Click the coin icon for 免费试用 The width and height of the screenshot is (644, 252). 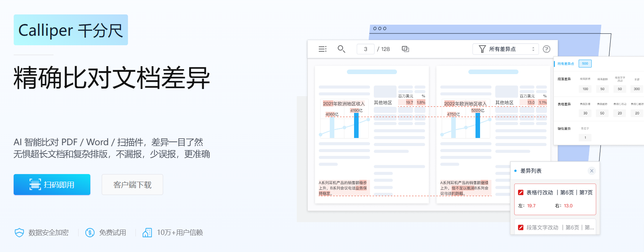point(90,233)
